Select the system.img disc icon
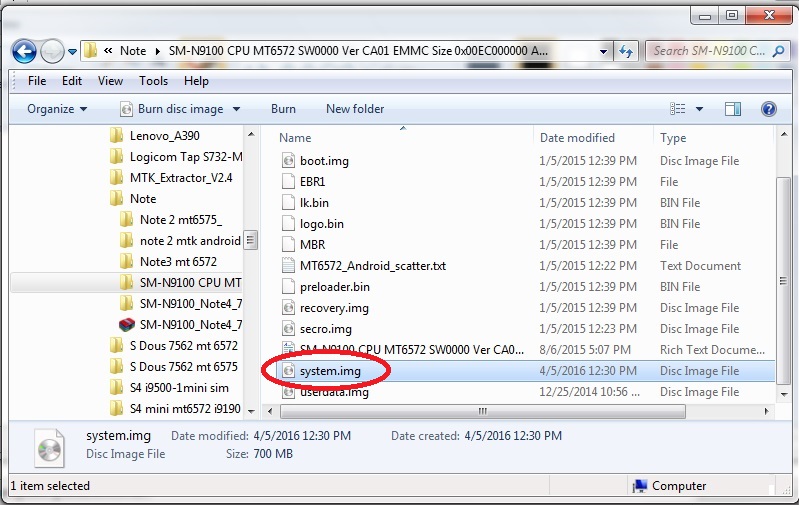The height and width of the screenshot is (505, 799). pos(288,371)
